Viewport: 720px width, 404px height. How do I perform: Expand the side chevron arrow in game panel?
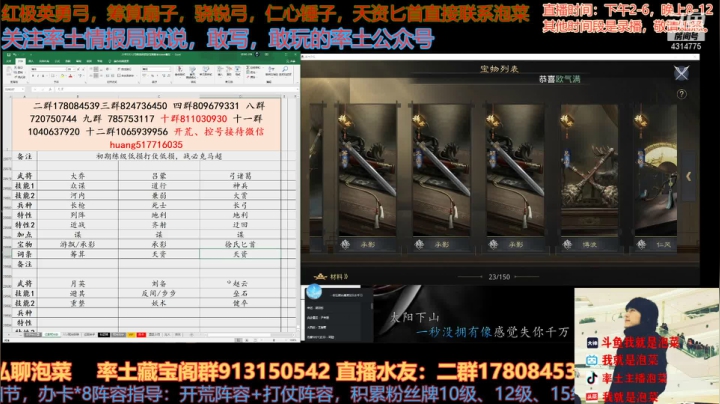click(688, 176)
